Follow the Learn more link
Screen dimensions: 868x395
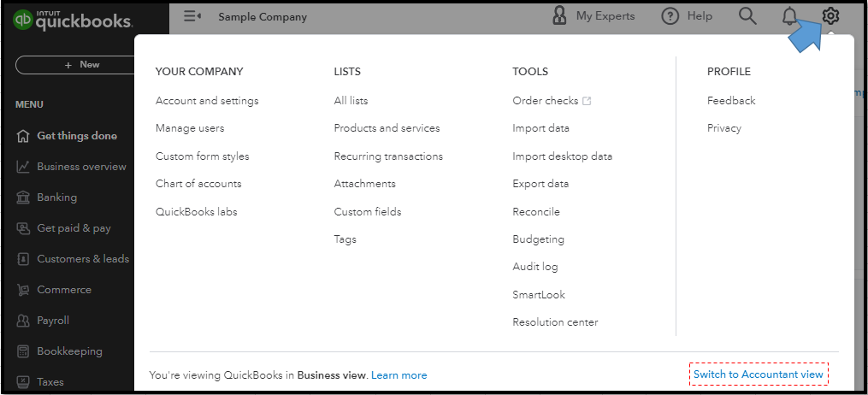(x=399, y=375)
